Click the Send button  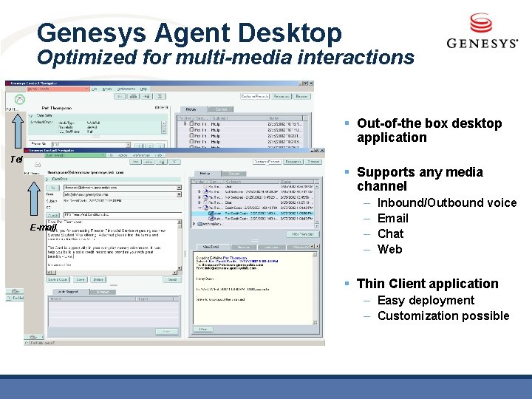[172, 279]
